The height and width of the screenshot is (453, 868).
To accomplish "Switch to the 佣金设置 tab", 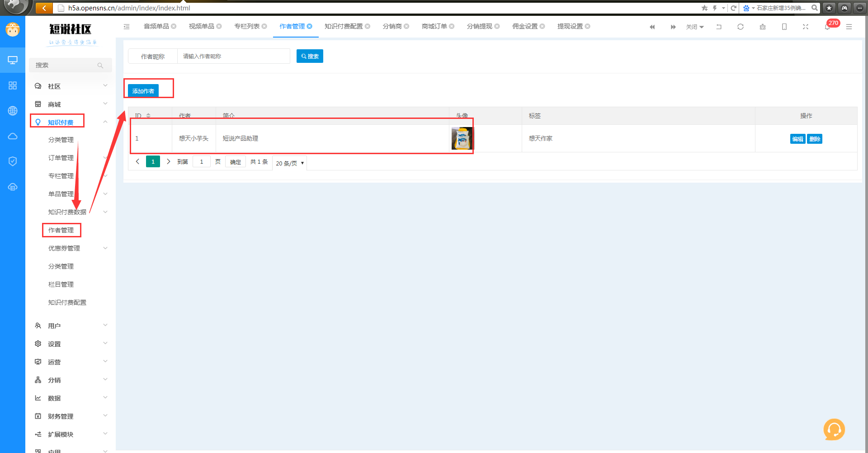I will tap(524, 26).
